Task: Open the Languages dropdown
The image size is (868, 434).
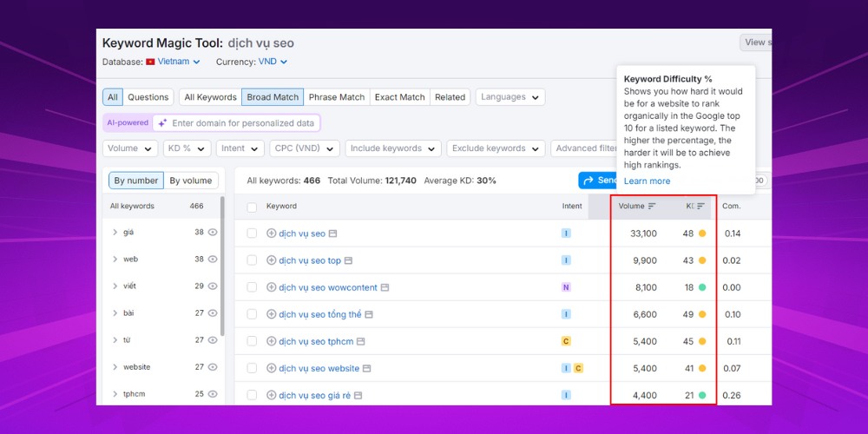Action: tap(510, 97)
